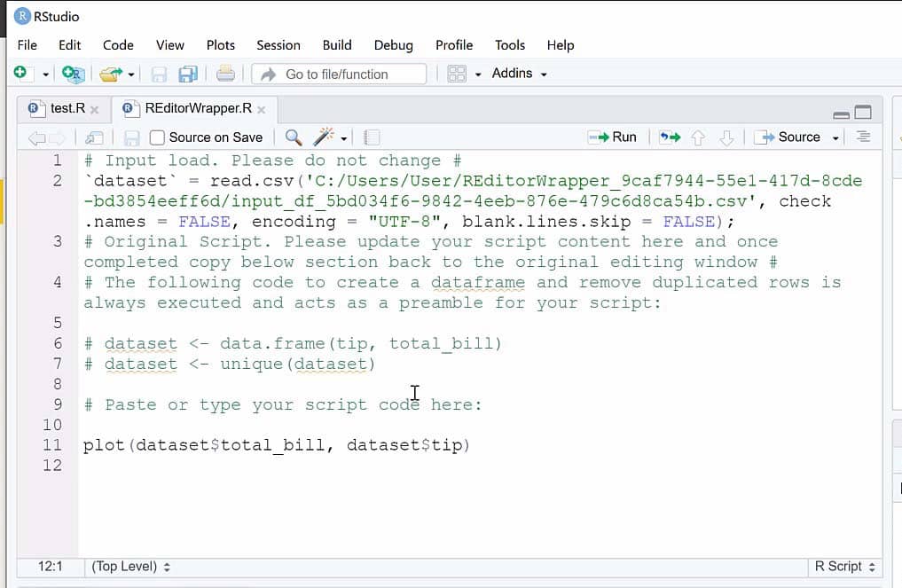
Task: Open the Code menu
Action: 118,45
